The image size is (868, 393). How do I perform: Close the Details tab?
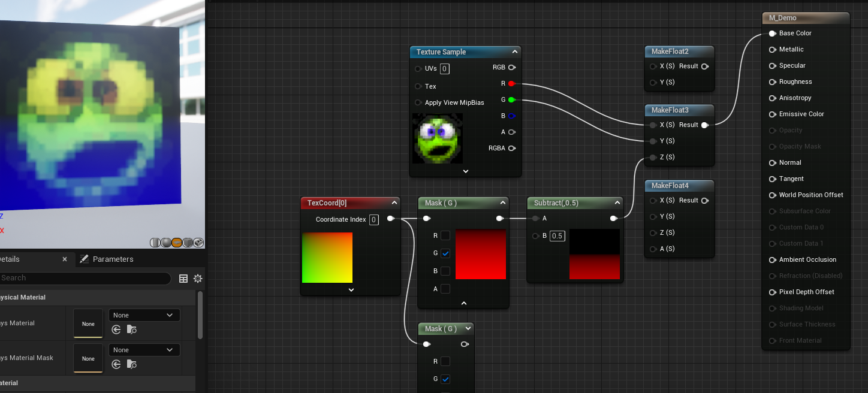65,259
